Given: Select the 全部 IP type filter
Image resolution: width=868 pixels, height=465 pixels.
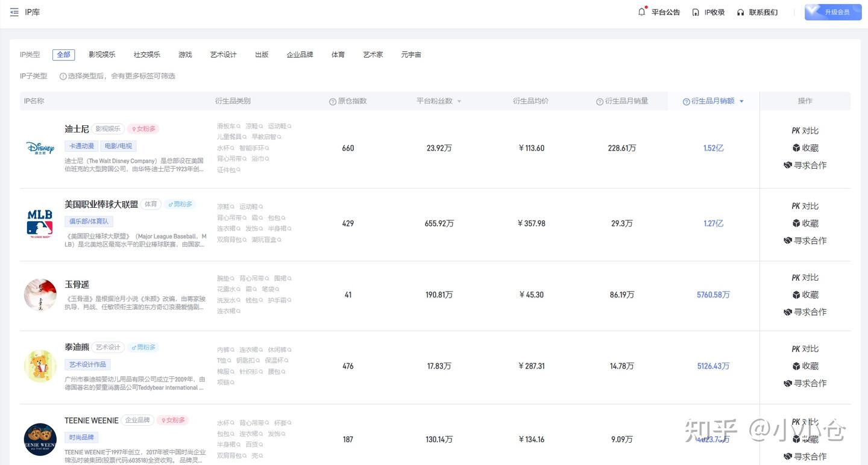Looking at the screenshot, I should click(63, 55).
